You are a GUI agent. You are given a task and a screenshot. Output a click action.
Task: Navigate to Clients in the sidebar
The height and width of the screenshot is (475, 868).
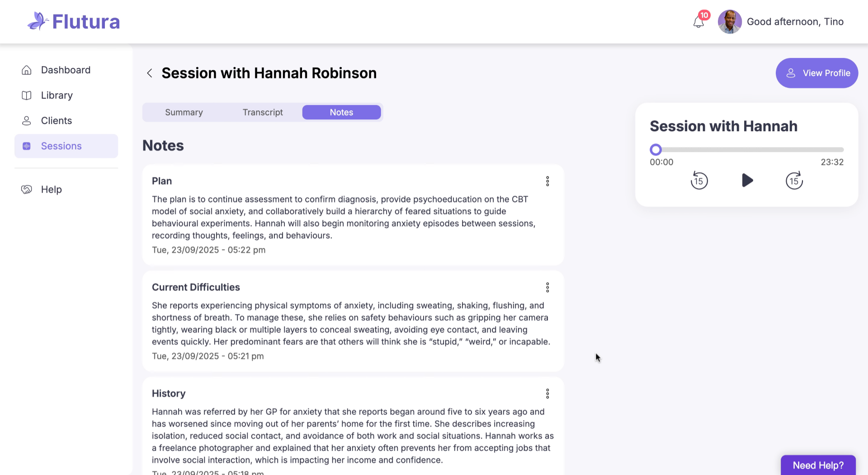[57, 121]
